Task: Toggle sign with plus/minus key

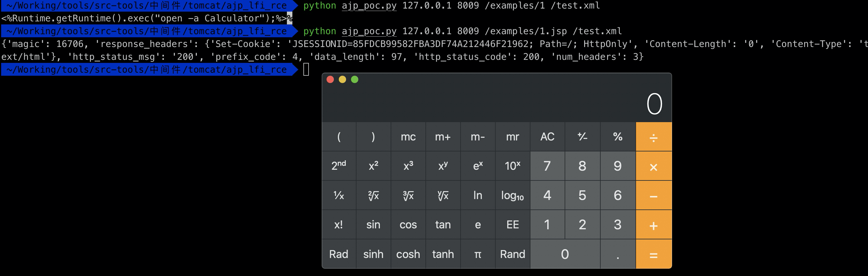Action: tap(582, 136)
